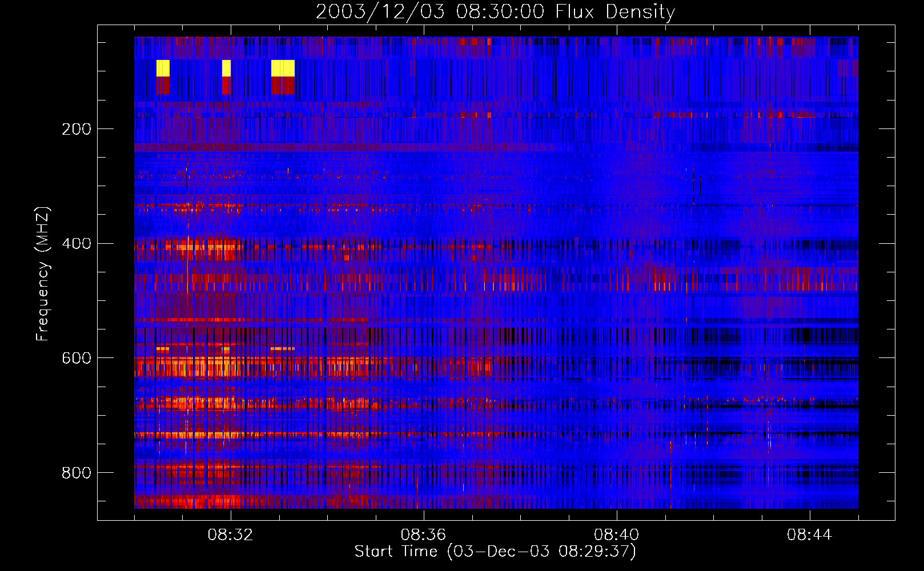Click the 08:44 time tick label
The width and height of the screenshot is (924, 571).
pos(809,535)
